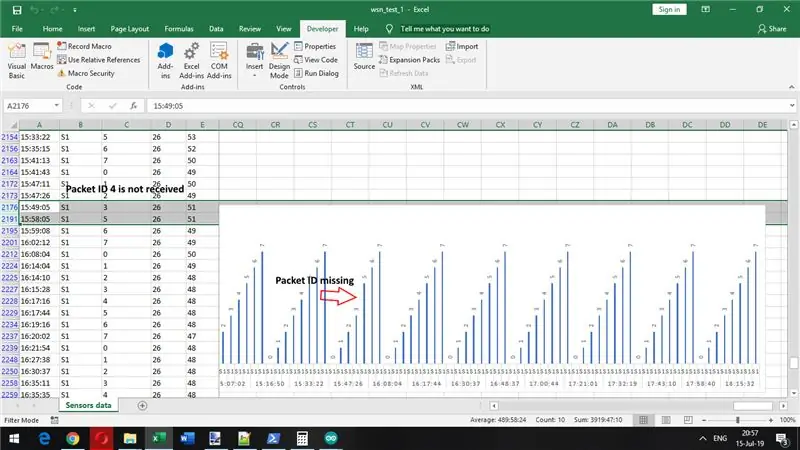Add a new sheet
This screenshot has height=450, width=800.
pyautogui.click(x=142, y=406)
